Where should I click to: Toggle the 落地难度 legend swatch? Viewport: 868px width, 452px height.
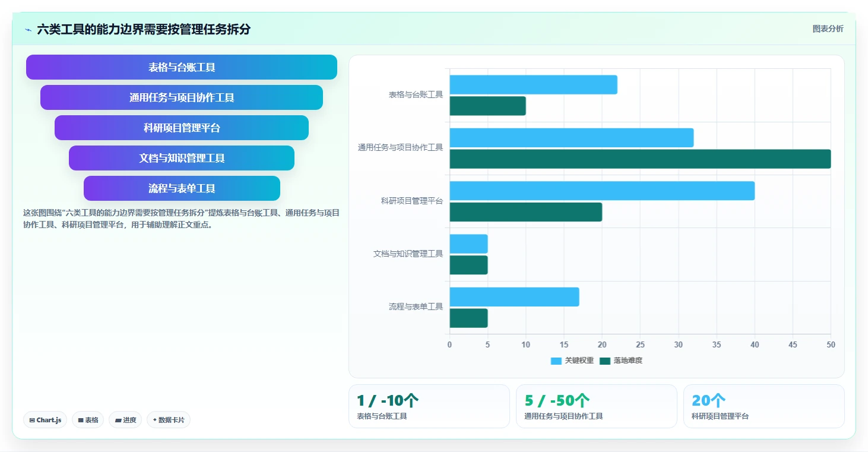[605, 361]
